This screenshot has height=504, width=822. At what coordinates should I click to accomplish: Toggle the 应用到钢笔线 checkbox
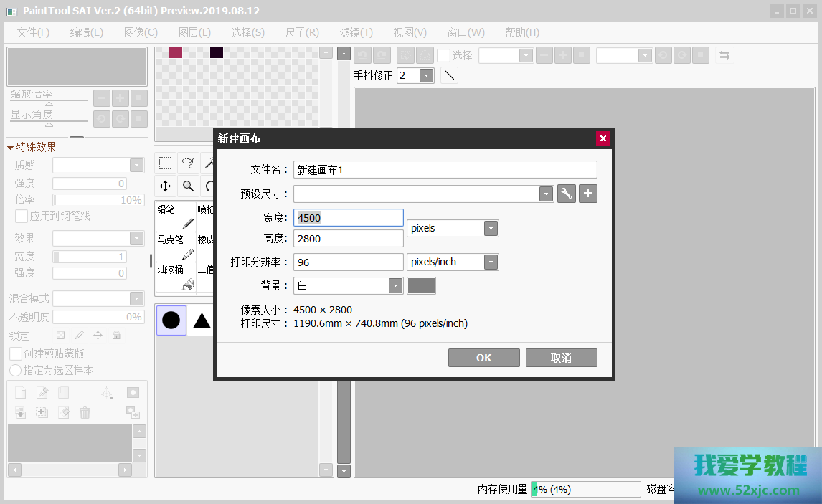(x=22, y=217)
